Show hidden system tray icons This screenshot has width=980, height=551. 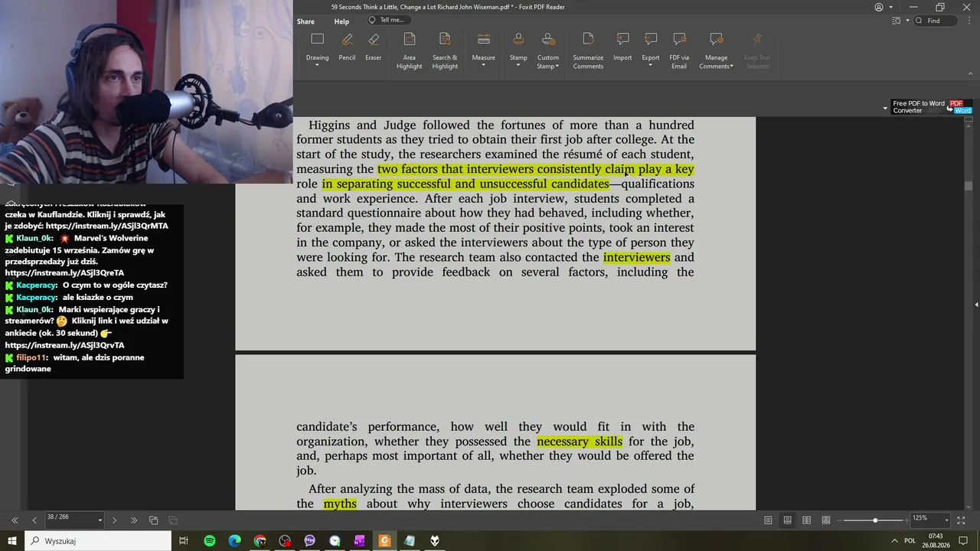click(894, 541)
